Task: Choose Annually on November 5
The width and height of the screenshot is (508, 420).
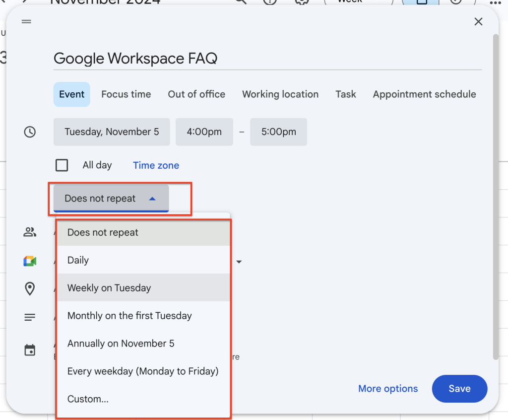Action: [143, 344]
